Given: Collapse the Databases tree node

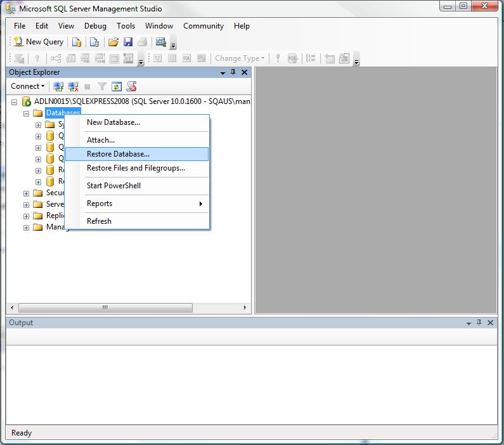Looking at the screenshot, I should click(x=27, y=113).
